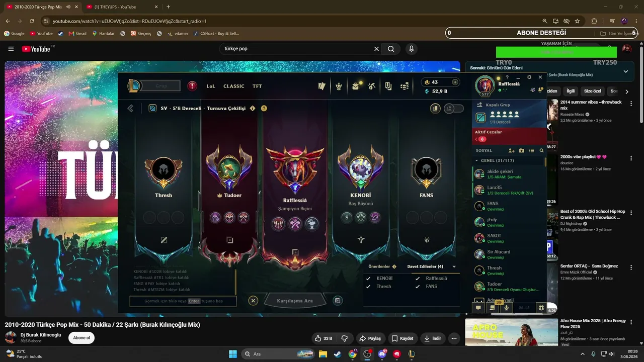Open the missions icon with 39 badge

coord(493,307)
